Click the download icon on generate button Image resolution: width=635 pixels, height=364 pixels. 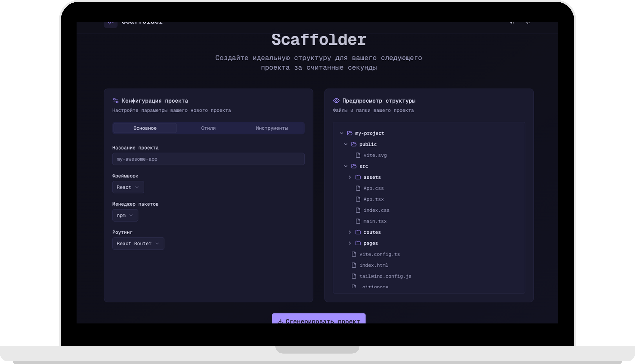tap(280, 321)
